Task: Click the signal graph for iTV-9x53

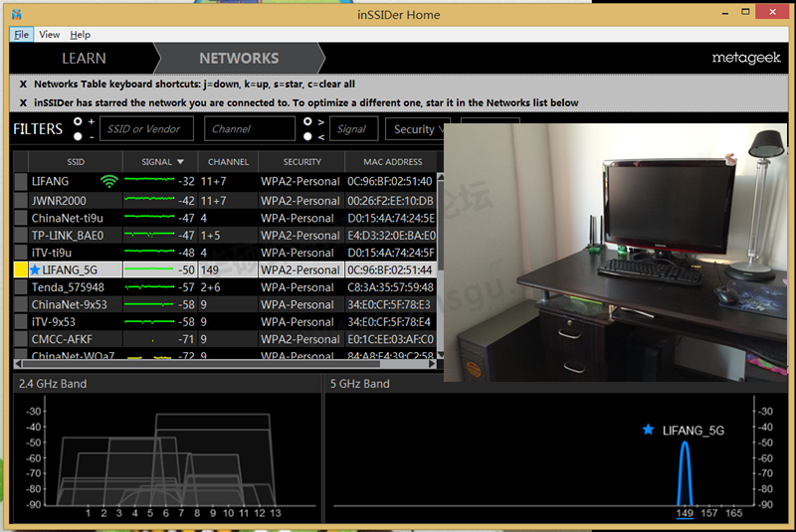Action: (x=149, y=321)
